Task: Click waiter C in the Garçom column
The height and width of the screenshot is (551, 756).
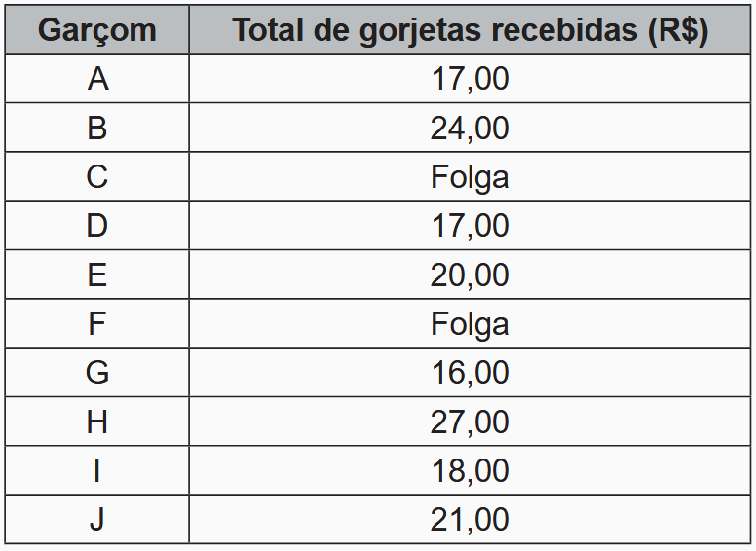Action: (x=96, y=177)
